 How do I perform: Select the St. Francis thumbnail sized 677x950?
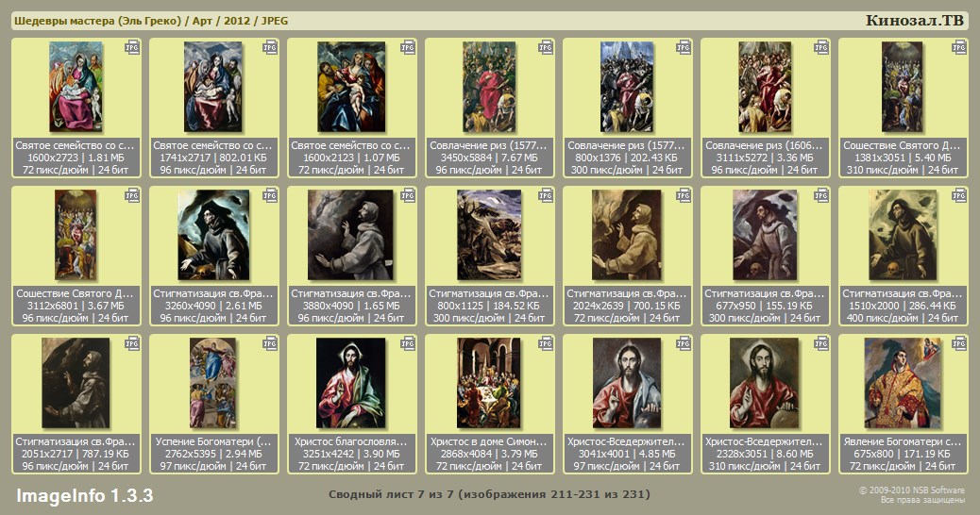click(x=765, y=234)
